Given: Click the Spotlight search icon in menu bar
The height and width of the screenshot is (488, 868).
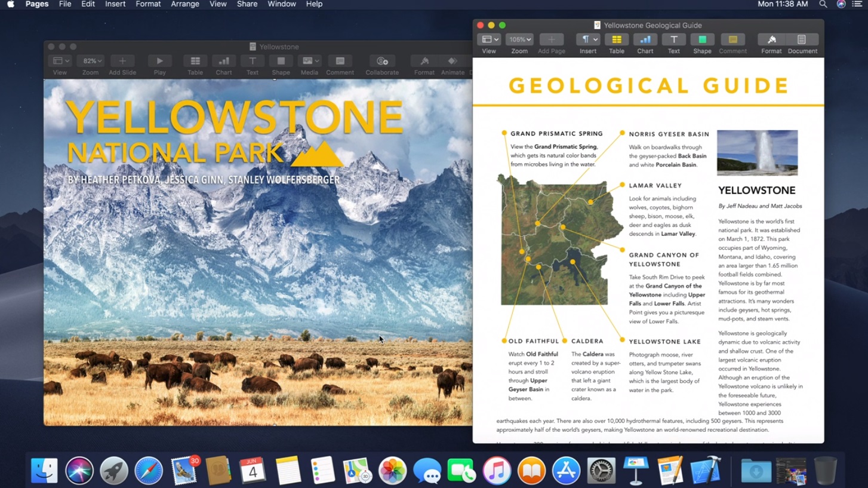Looking at the screenshot, I should pos(823,4).
